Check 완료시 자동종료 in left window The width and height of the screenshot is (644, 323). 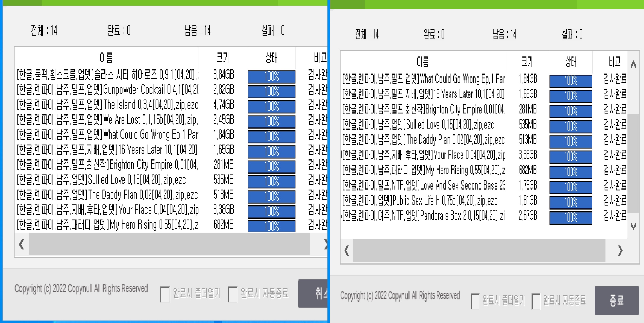233,294
